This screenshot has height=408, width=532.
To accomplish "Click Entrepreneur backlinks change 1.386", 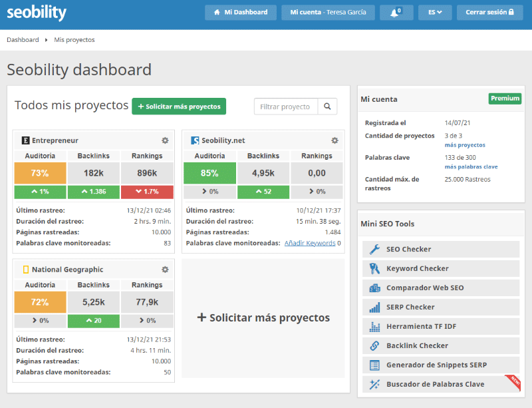I will click(94, 192).
